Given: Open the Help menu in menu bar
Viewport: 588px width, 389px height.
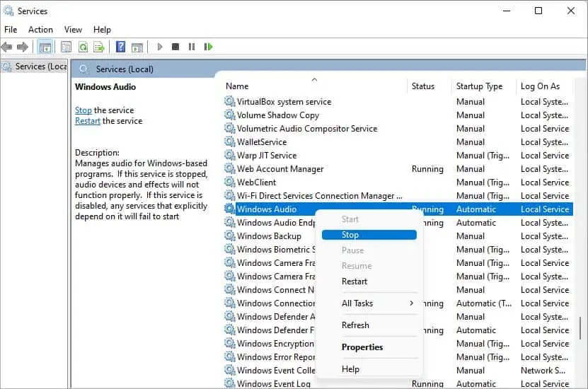Looking at the screenshot, I should [102, 30].
